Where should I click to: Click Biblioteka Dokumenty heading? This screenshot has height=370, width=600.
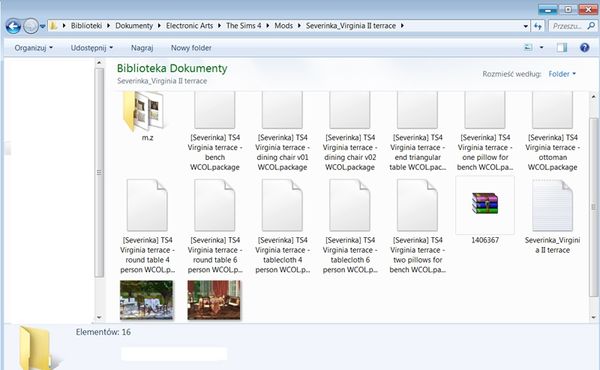point(172,68)
